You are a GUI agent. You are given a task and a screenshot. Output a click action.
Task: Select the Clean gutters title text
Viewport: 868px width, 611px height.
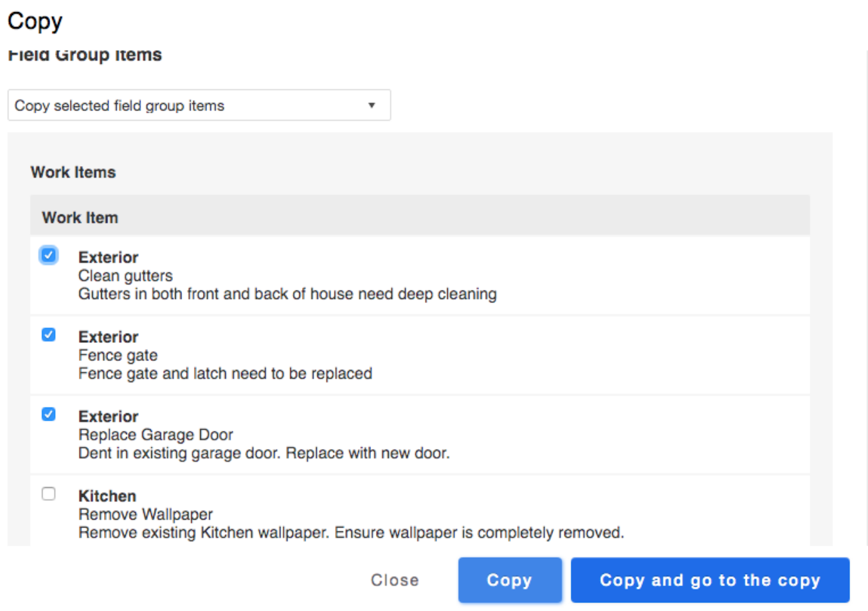point(126,276)
